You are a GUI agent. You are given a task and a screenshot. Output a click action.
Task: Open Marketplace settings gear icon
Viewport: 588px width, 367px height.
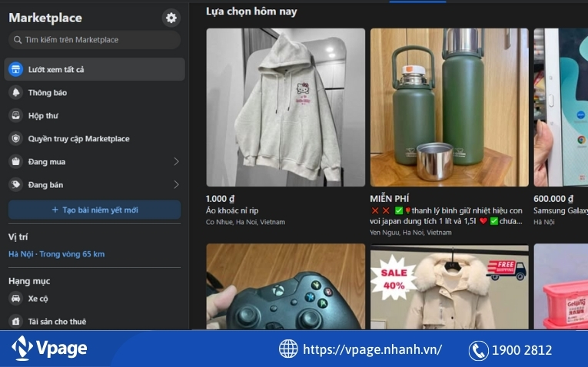(x=171, y=18)
